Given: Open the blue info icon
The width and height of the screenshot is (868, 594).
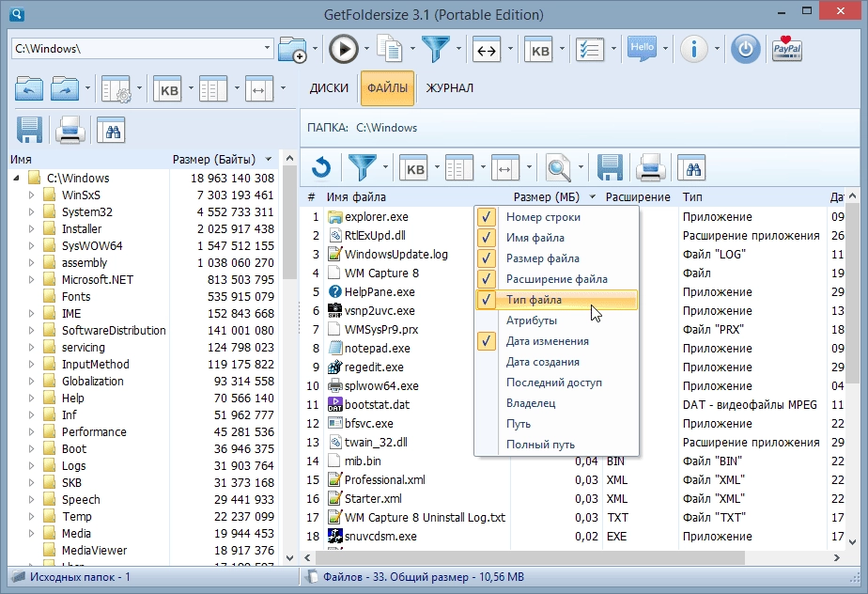Looking at the screenshot, I should [693, 49].
